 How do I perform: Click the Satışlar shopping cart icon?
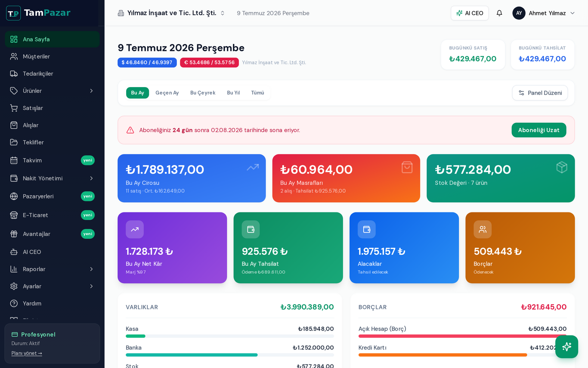[14, 108]
